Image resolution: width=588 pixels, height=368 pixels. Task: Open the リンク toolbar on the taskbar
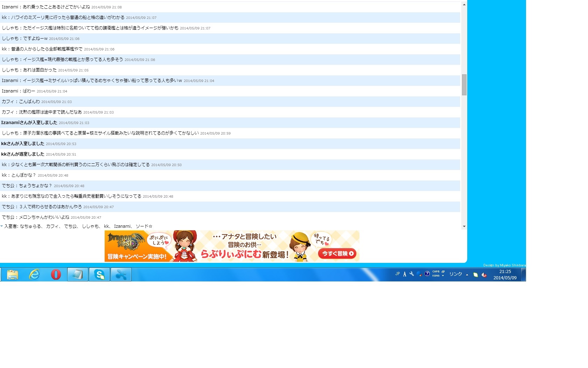click(456, 274)
